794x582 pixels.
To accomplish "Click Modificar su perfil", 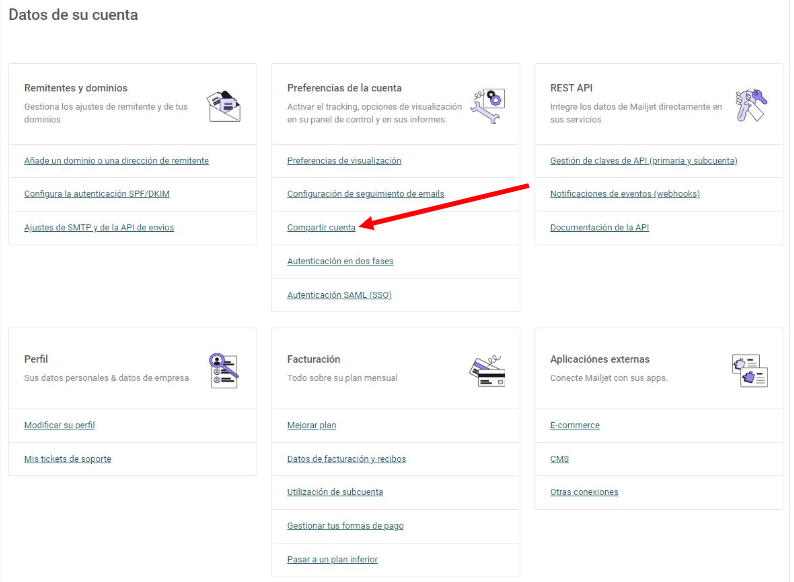I will click(59, 425).
